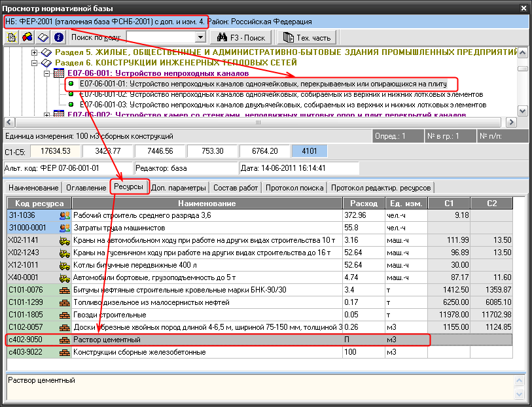Click the open book toolbar icon
Viewport: 532px width, 407px height.
point(43,37)
